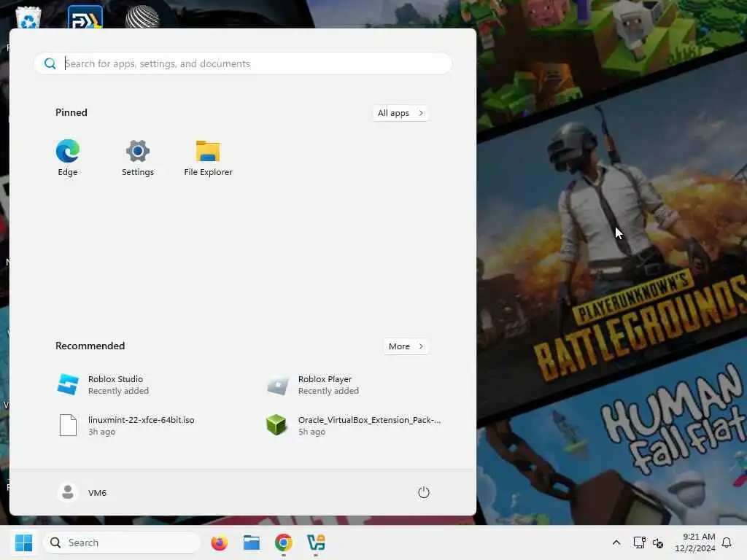
Task: Open the muted volume tray icon
Action: coord(658,542)
